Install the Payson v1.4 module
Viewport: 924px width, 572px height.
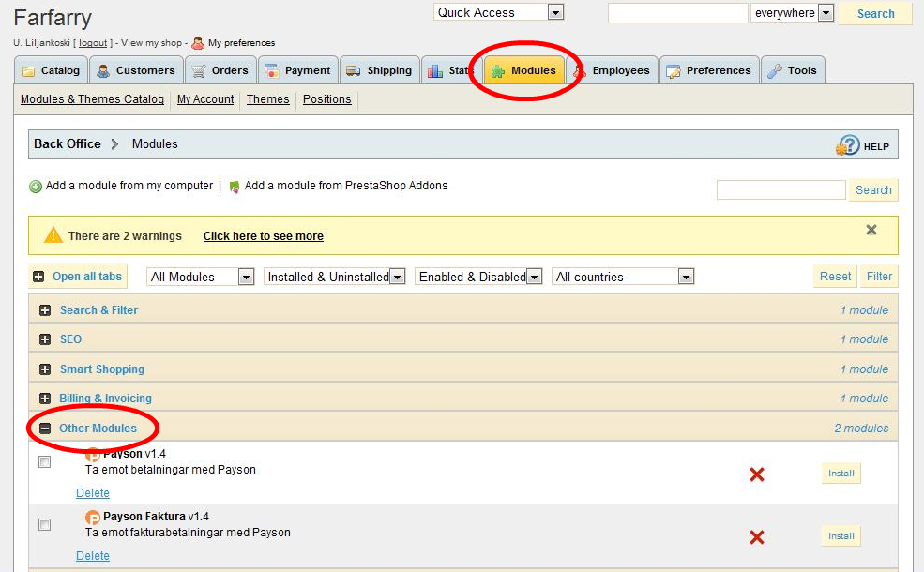click(841, 473)
